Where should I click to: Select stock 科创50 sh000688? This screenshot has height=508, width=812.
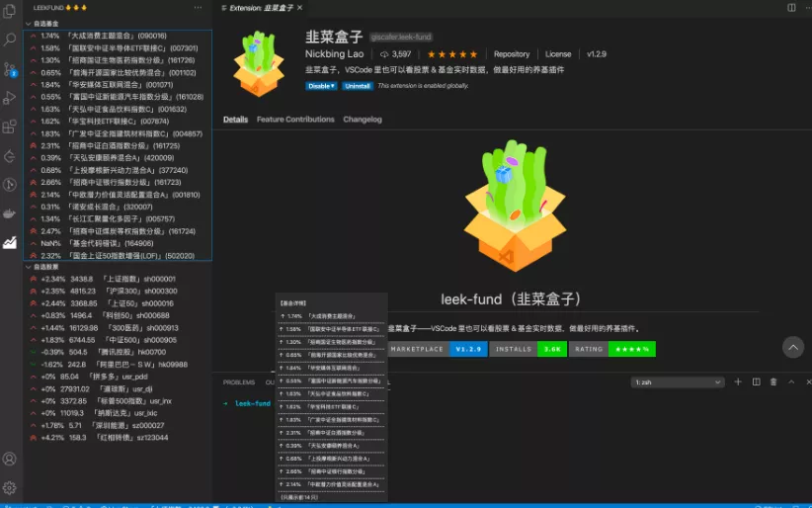(119, 315)
